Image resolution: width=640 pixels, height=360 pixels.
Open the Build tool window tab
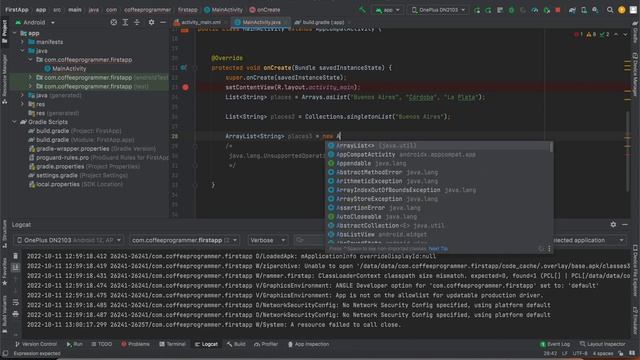pos(236,344)
